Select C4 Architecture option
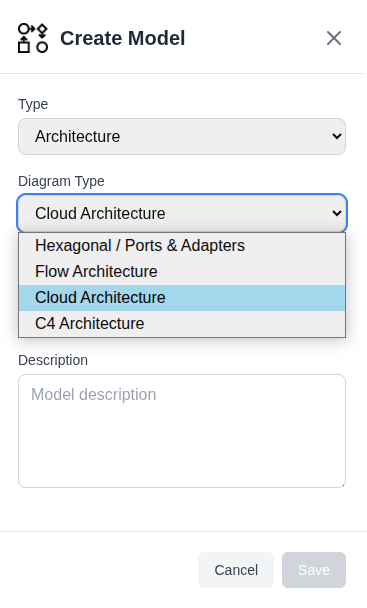This screenshot has width=367, height=608. (182, 324)
